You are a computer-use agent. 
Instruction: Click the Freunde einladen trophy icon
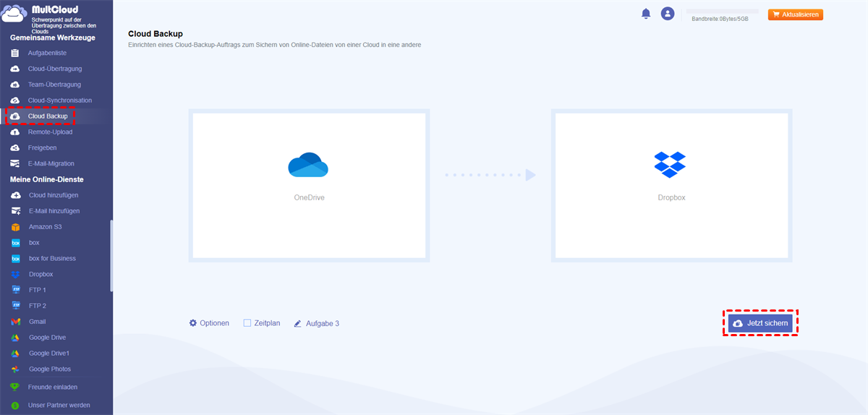click(x=15, y=388)
